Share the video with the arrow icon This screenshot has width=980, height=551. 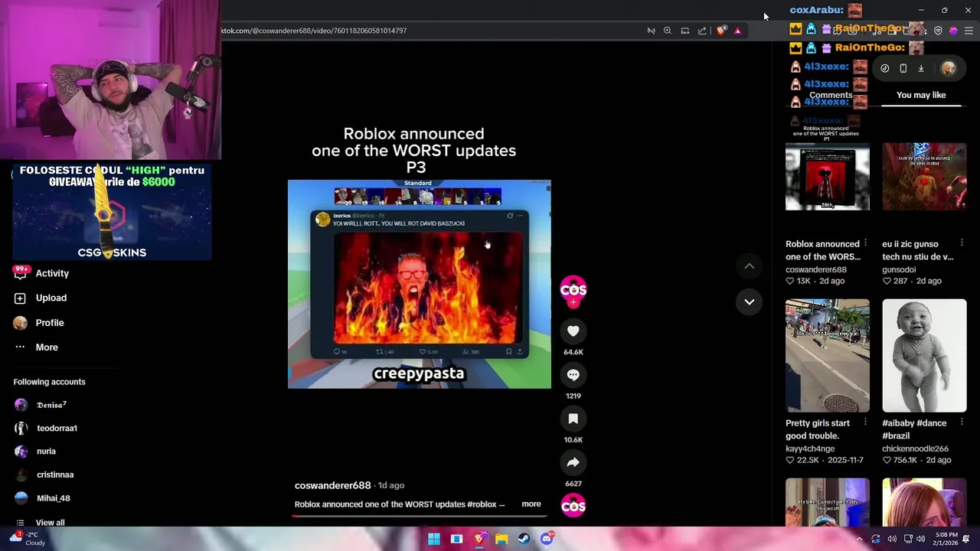[x=573, y=462]
